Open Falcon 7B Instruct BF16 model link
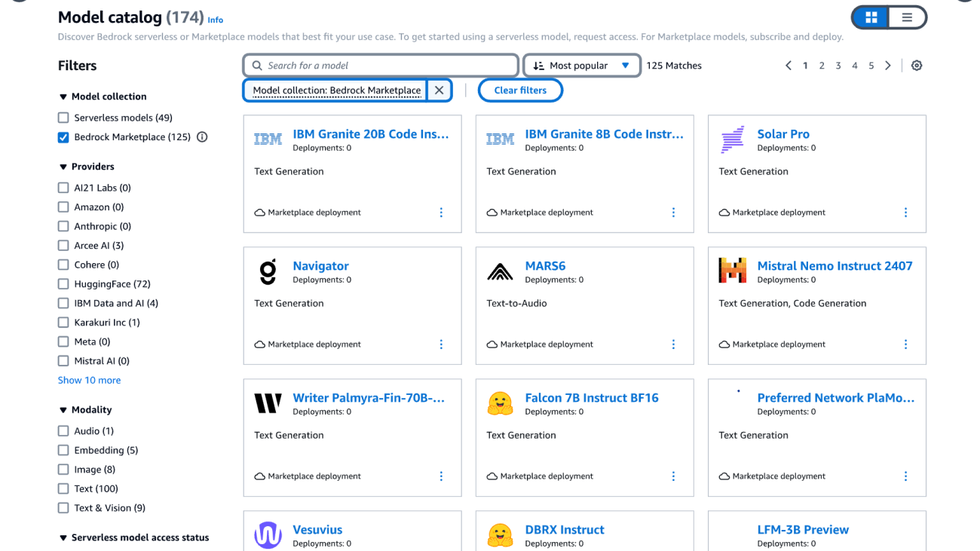Image resolution: width=980 pixels, height=551 pixels. coord(592,398)
